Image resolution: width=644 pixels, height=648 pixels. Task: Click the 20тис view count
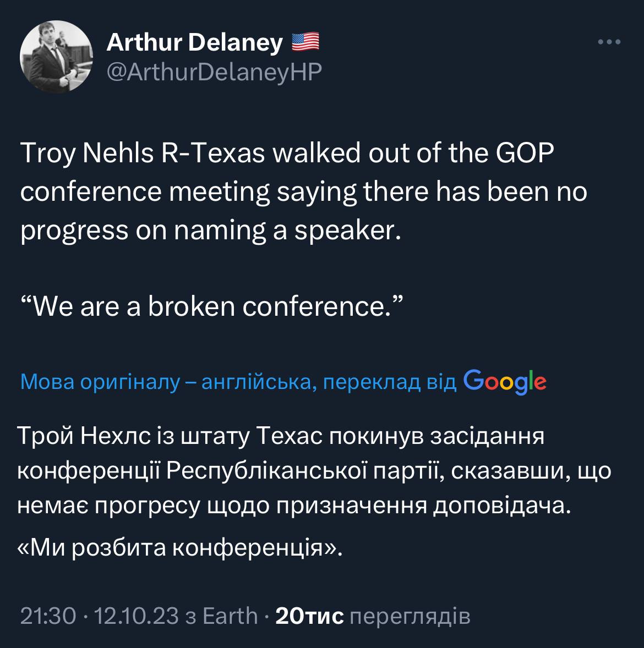click(309, 616)
